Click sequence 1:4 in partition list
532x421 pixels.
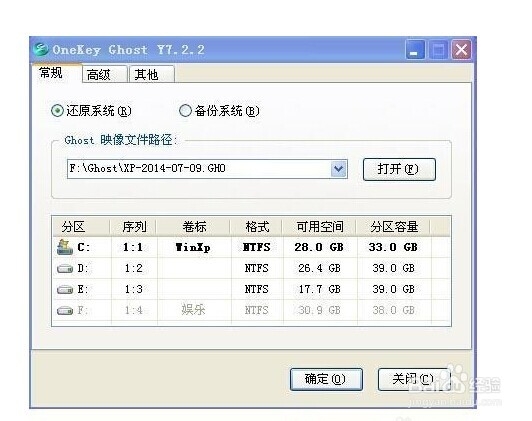(x=133, y=310)
